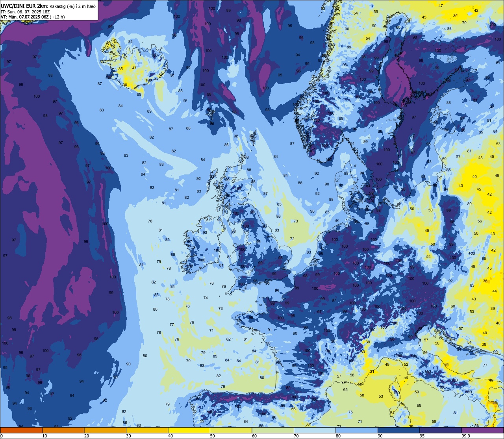
Task: Pick the light blue 80–90 legend swatch
Action: pyautogui.click(x=357, y=430)
